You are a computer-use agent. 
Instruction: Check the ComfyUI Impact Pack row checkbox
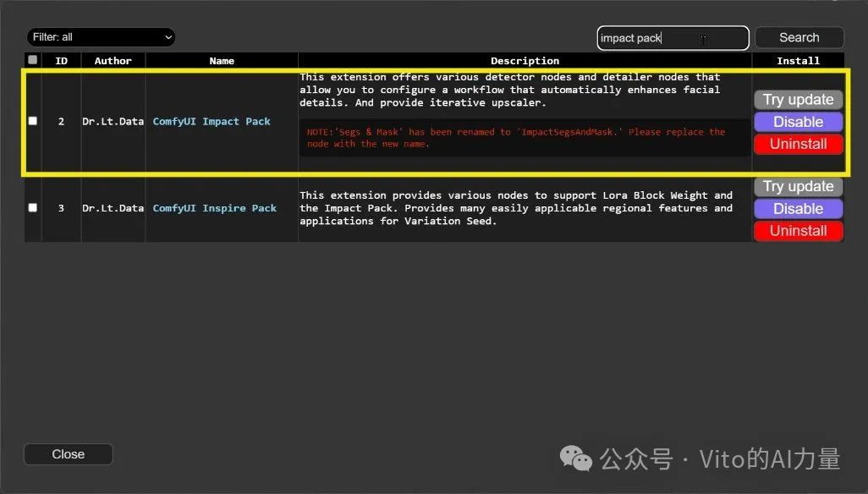click(x=33, y=121)
